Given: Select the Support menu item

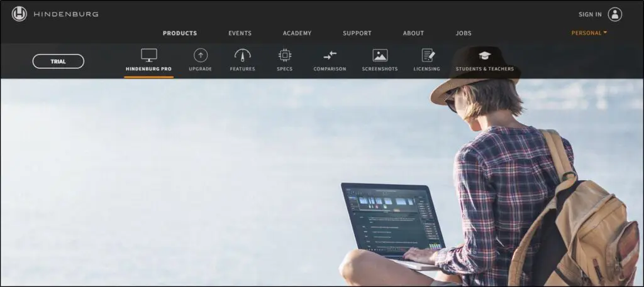Looking at the screenshot, I should (x=357, y=33).
